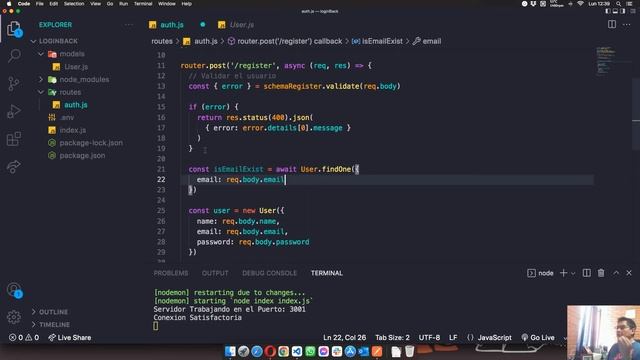Open the File menu
Image resolution: width=640 pixels, height=360 pixels.
(x=40, y=4)
